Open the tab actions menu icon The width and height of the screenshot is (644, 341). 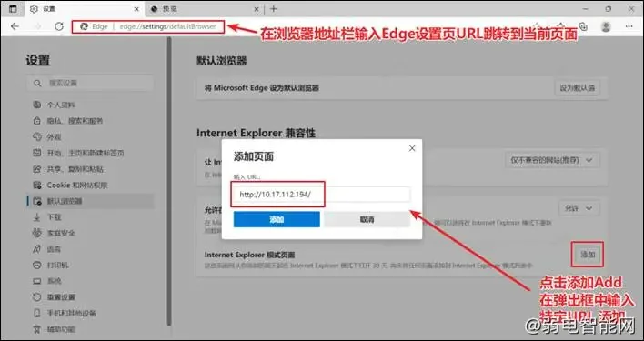(13, 8)
